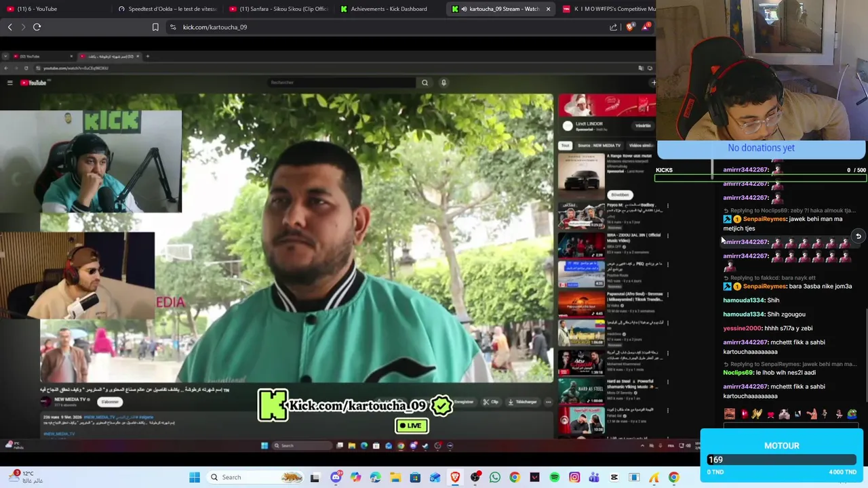Open Discord from the taskbar

pos(336,477)
